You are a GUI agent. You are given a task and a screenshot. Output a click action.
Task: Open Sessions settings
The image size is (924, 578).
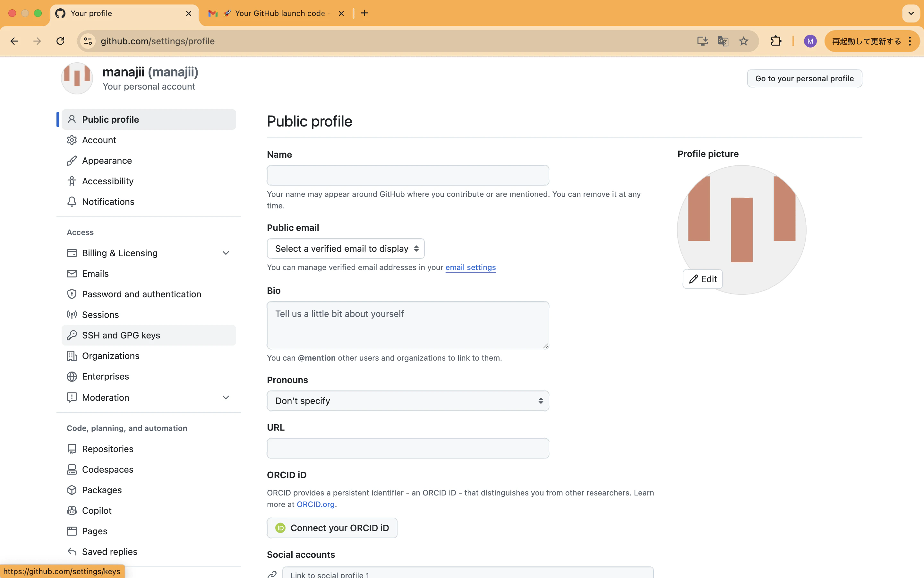click(149, 315)
